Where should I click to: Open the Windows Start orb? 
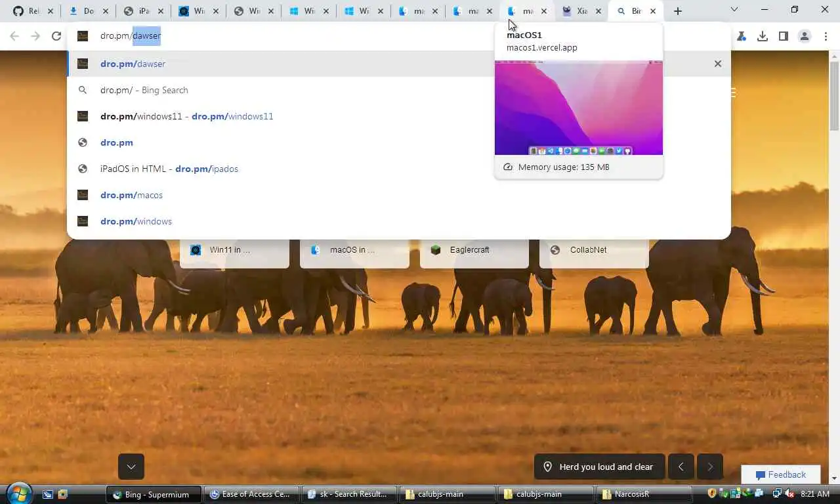pos(18,493)
